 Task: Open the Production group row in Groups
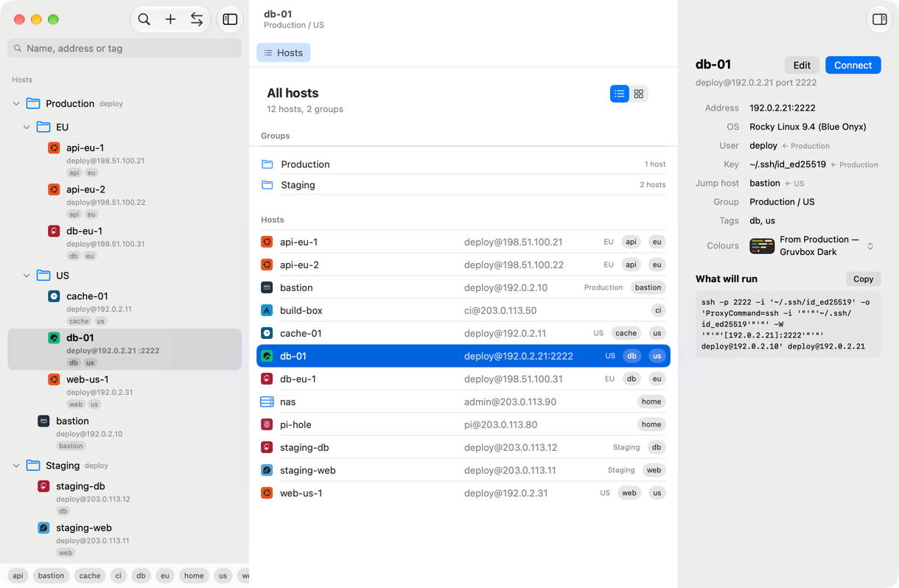pyautogui.click(x=464, y=164)
